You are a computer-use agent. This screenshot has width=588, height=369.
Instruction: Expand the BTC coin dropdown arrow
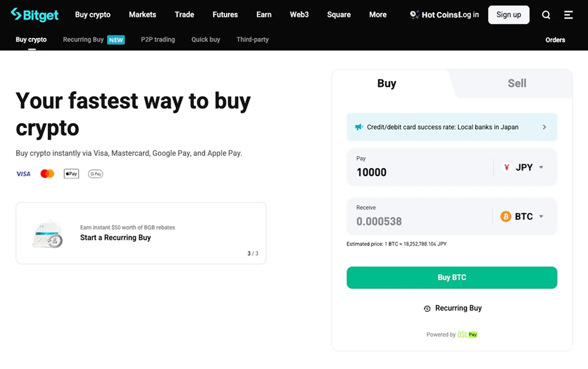pos(541,217)
